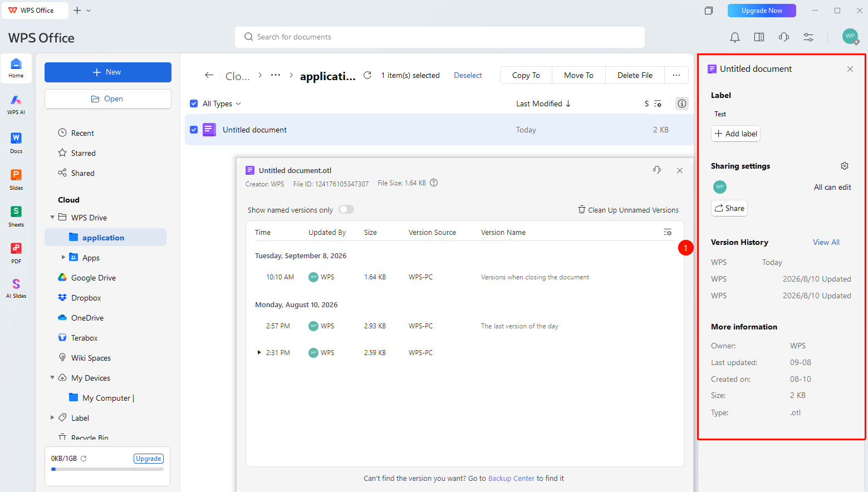The image size is (868, 492).
Task: Click the Copy To button
Action: [526, 75]
